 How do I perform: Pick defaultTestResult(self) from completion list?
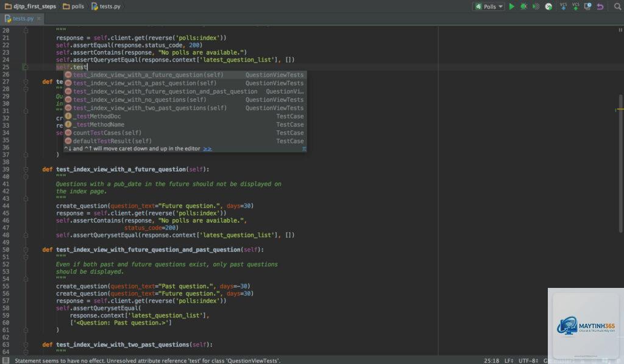click(185, 141)
